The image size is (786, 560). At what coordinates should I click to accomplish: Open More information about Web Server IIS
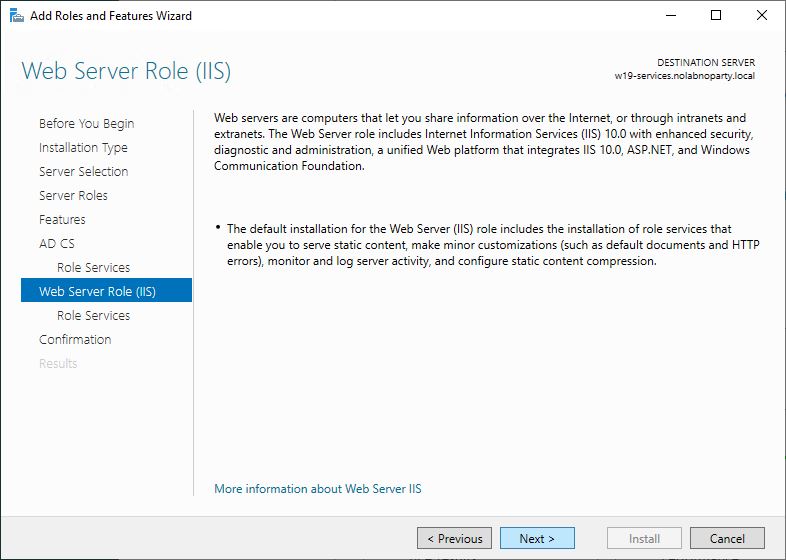click(318, 489)
